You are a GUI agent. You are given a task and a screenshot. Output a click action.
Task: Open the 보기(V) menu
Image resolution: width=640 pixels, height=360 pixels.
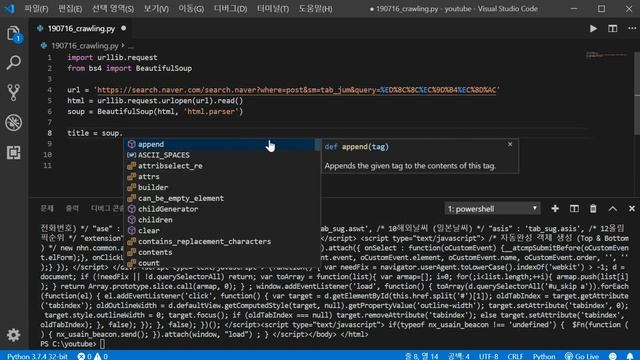[x=156, y=9]
